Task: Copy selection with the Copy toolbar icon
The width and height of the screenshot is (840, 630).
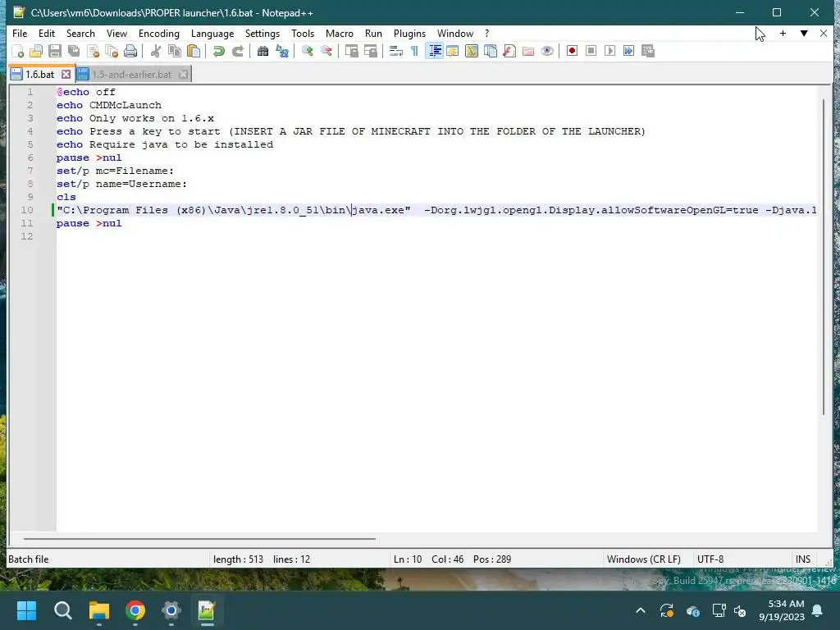Action: (175, 51)
